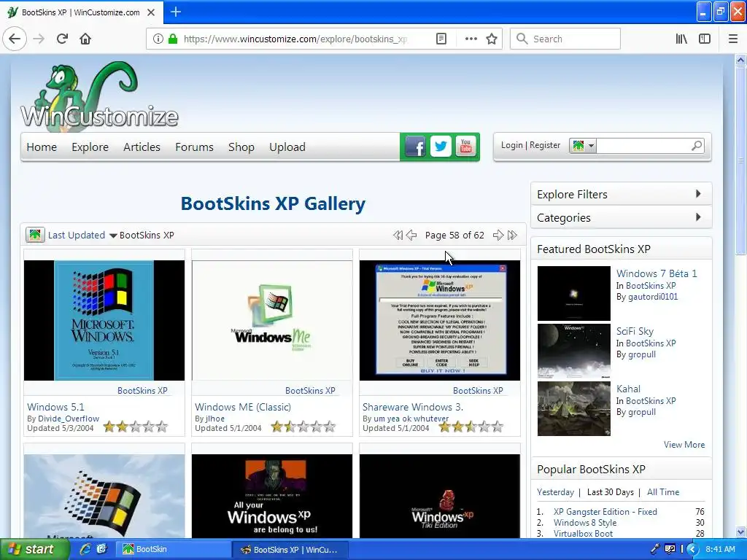This screenshot has height=560, width=747.
Task: Open the Explore menu item
Action: [90, 147]
